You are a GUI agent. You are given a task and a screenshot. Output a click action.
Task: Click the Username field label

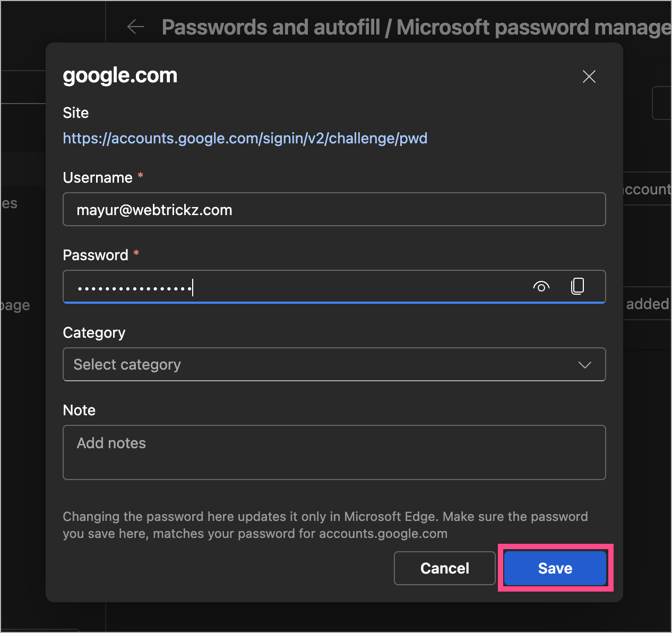(x=98, y=178)
